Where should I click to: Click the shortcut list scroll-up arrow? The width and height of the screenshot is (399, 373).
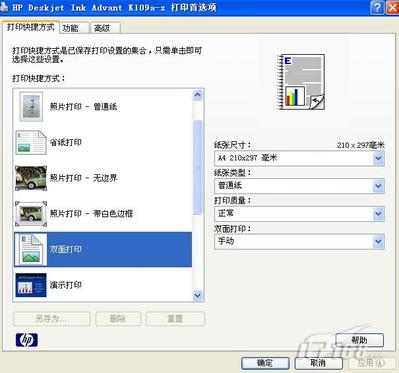click(x=197, y=95)
